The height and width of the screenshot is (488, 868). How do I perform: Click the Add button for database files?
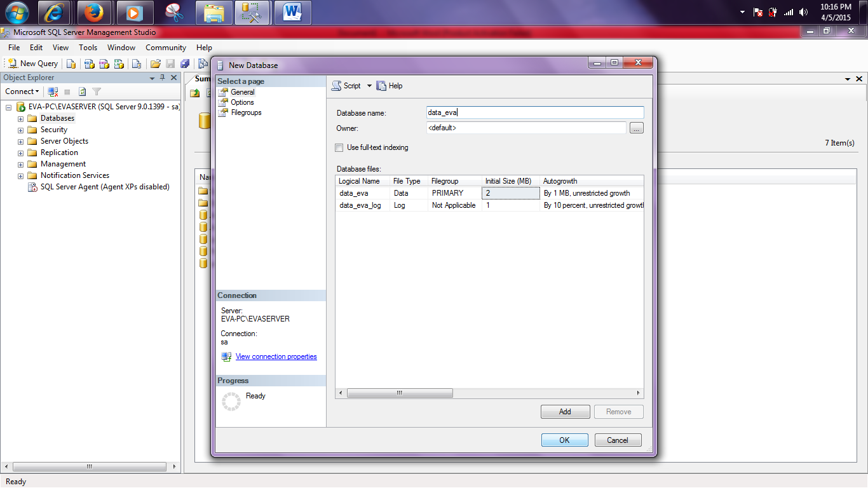click(x=565, y=412)
